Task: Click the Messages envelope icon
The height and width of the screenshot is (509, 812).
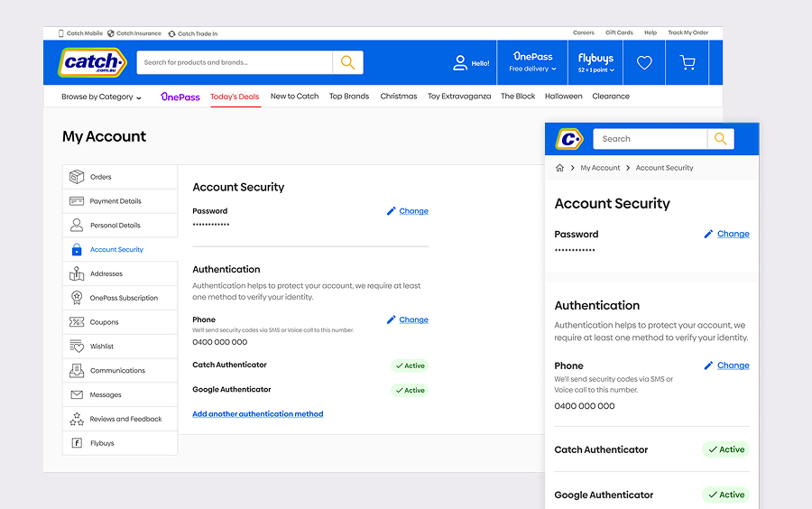Action: point(77,394)
